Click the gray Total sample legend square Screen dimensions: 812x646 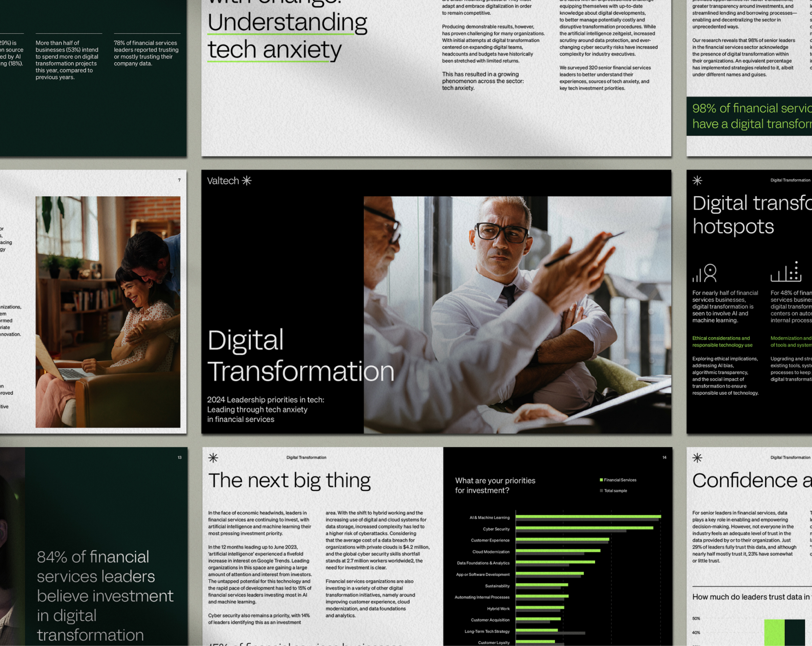tap(602, 490)
